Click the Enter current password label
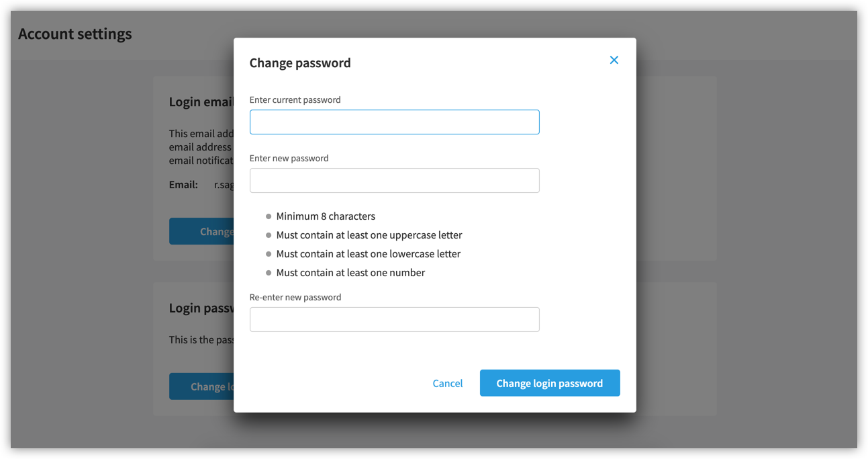868x459 pixels. point(295,99)
